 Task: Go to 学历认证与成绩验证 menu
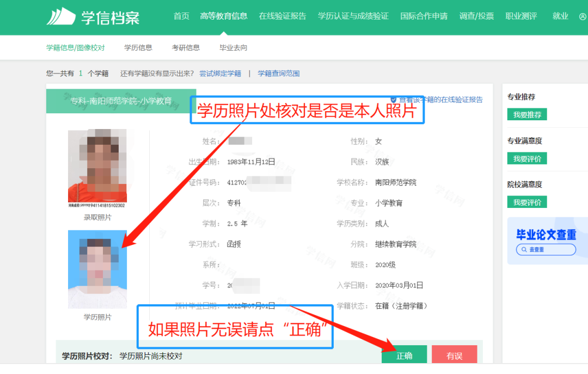pos(353,16)
